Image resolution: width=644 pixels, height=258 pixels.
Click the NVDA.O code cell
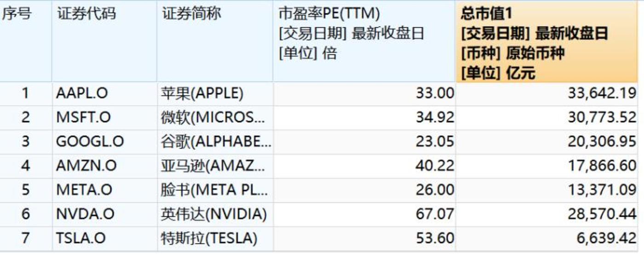(x=85, y=214)
